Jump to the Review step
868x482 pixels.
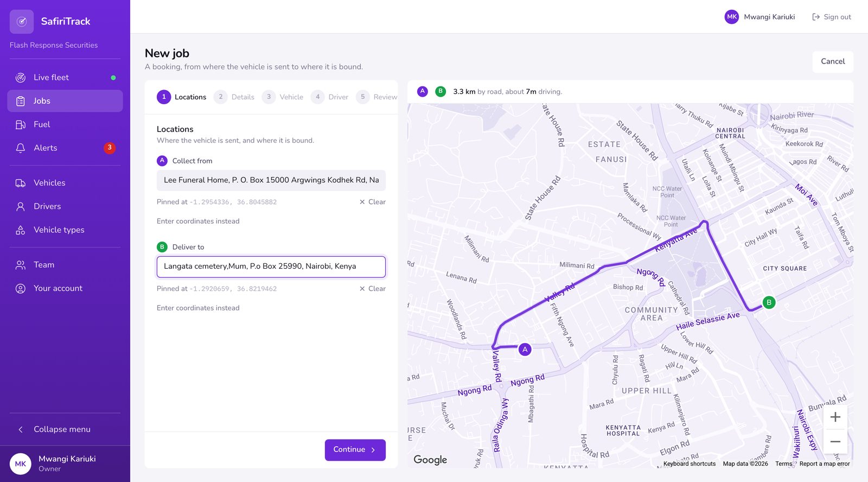[377, 97]
